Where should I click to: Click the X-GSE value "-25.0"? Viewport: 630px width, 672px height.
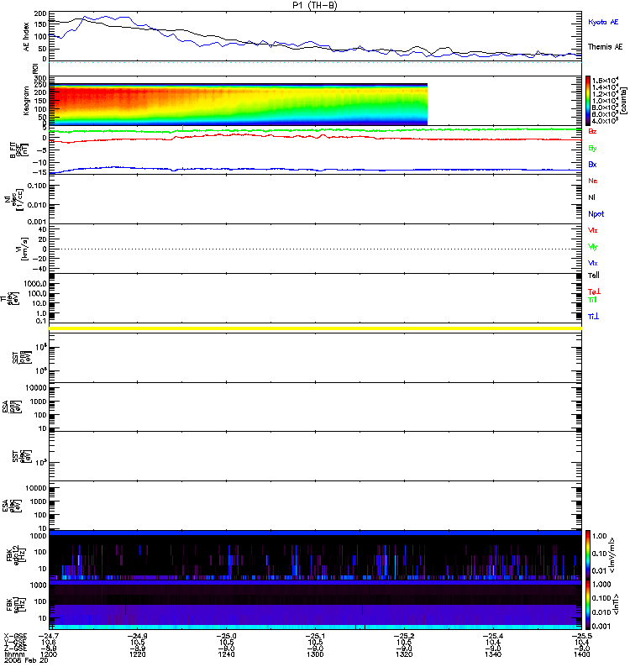point(226,636)
